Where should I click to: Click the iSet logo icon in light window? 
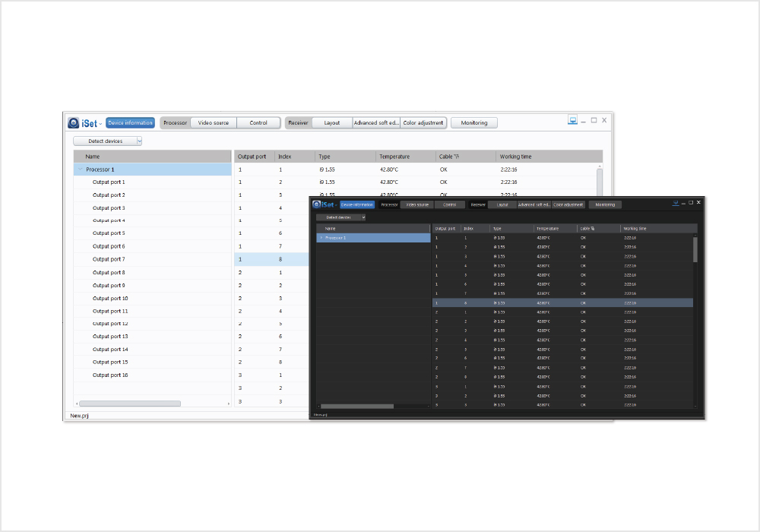(x=74, y=123)
